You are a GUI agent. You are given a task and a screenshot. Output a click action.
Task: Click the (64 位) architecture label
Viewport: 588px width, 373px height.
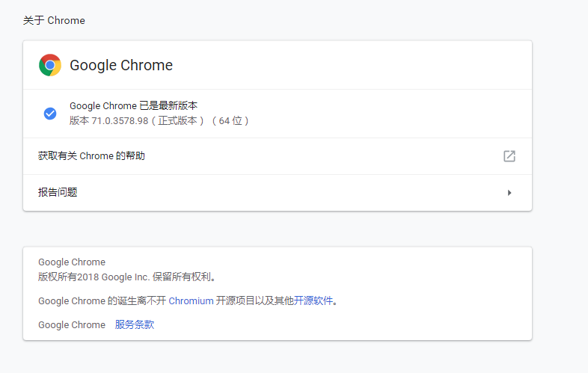click(x=230, y=120)
